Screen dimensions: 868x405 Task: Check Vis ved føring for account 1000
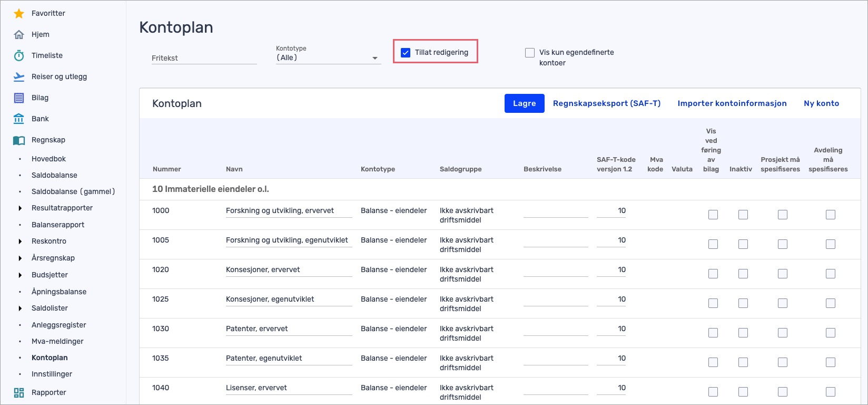[x=713, y=215]
